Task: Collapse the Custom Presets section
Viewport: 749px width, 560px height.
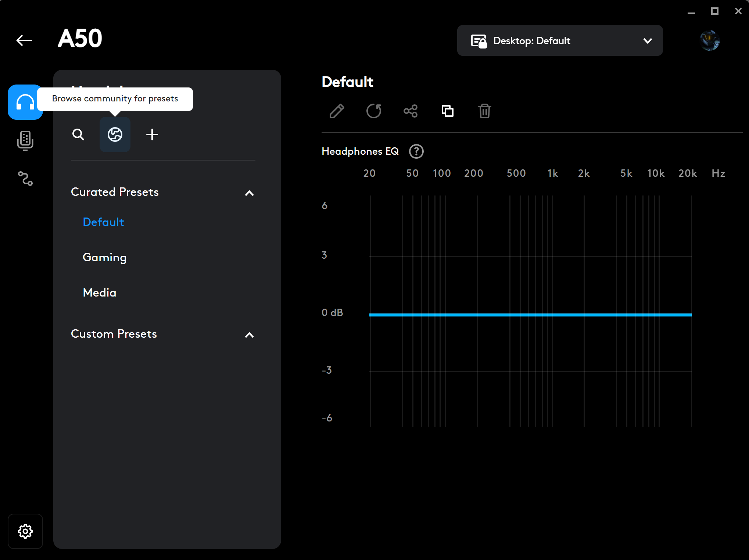Action: 250,335
